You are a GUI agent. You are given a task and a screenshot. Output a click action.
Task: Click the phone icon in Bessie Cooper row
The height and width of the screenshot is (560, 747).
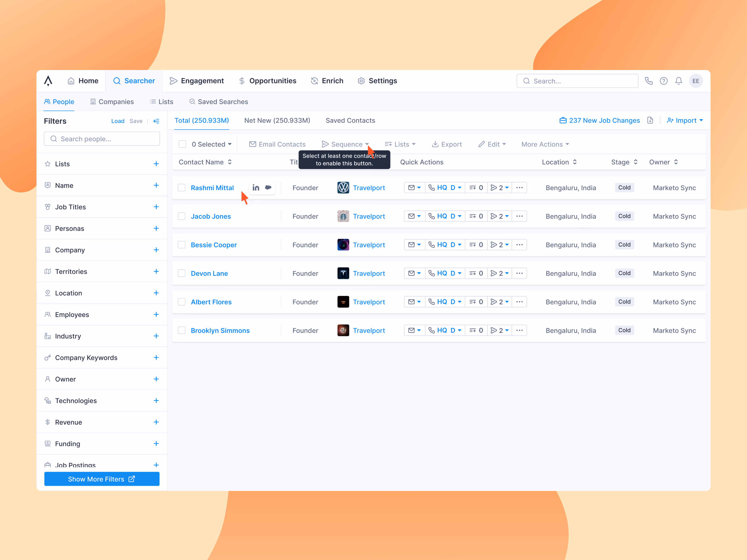[432, 245]
